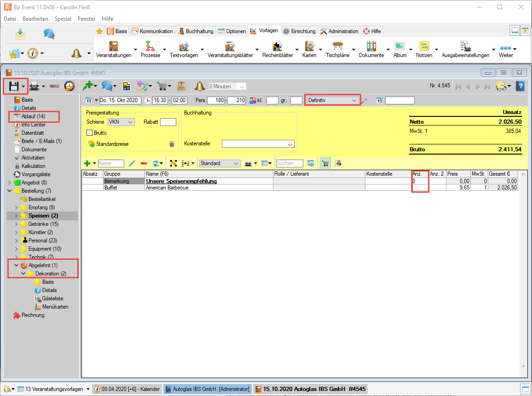
Task: Expand the Getränke tree node
Action: (x=17, y=224)
